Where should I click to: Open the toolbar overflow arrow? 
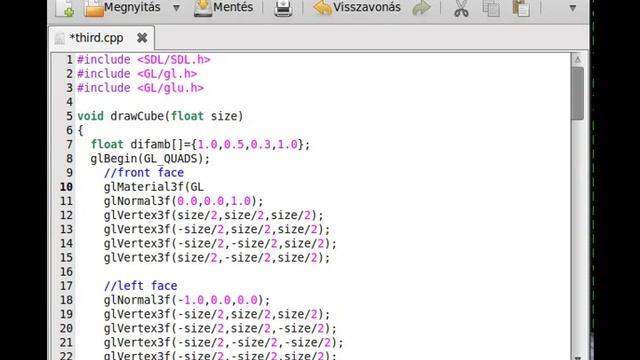pos(573,8)
